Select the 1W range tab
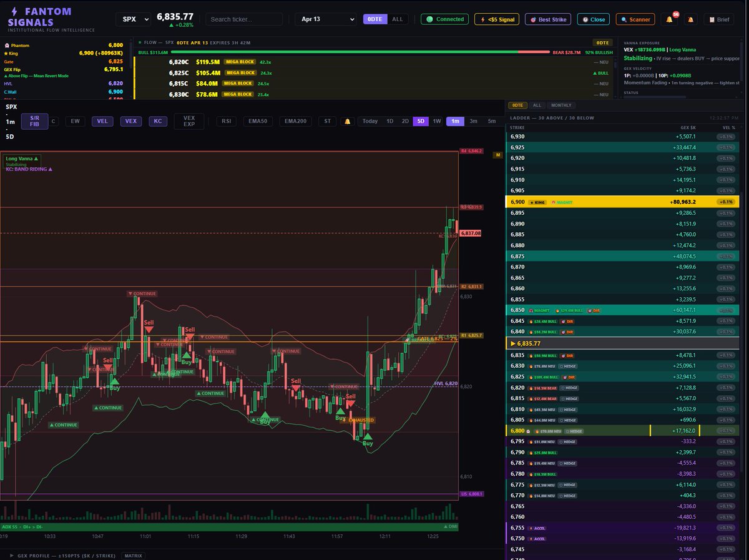Image resolution: width=749 pixels, height=560 pixels. 437,121
